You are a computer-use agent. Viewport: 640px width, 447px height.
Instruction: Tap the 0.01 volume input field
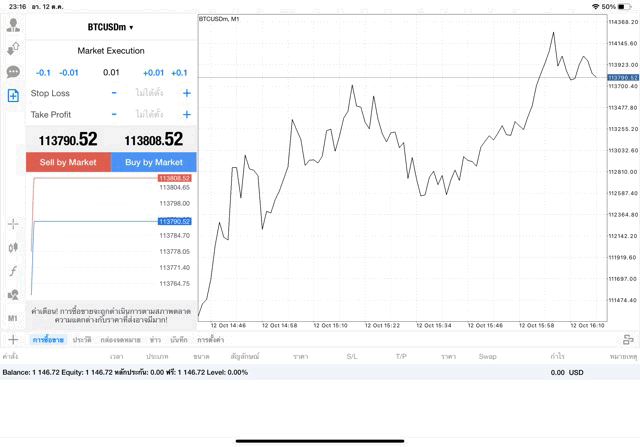[x=111, y=72]
